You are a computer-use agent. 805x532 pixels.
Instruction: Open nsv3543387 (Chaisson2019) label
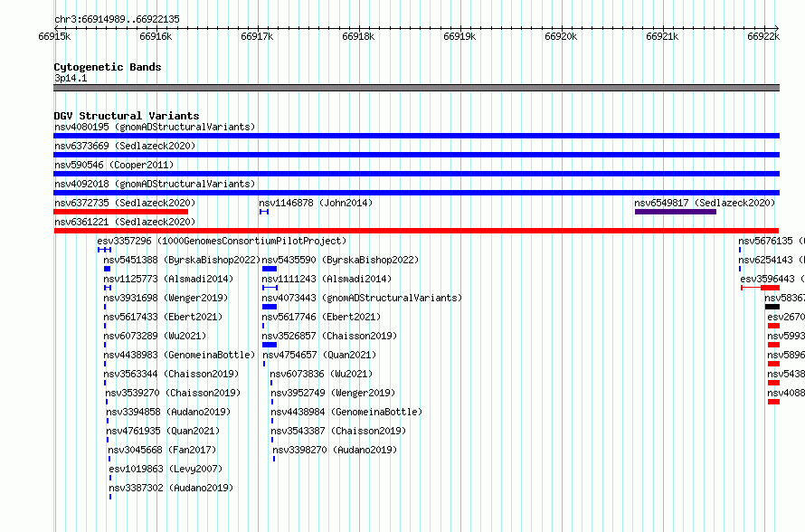pyautogui.click(x=338, y=431)
